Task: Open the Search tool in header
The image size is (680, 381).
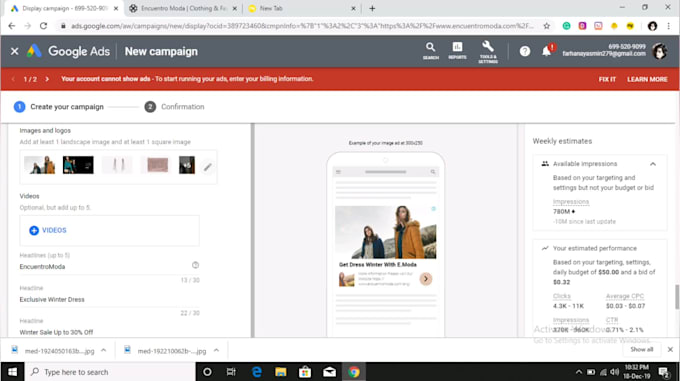Action: 430,51
